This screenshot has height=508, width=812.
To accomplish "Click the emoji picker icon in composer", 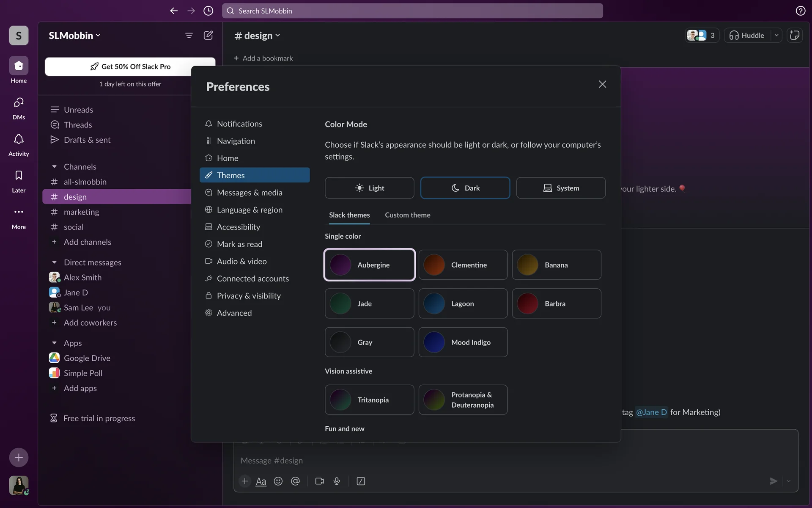I will (x=278, y=481).
